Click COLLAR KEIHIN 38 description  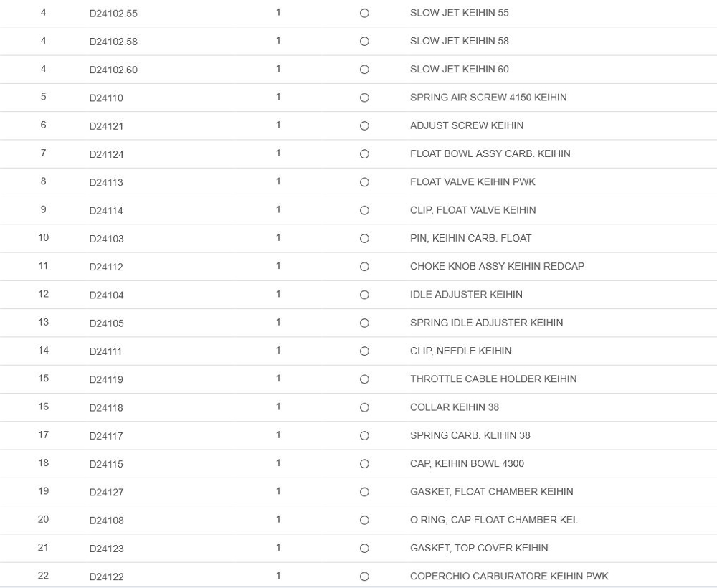pyautogui.click(x=454, y=407)
